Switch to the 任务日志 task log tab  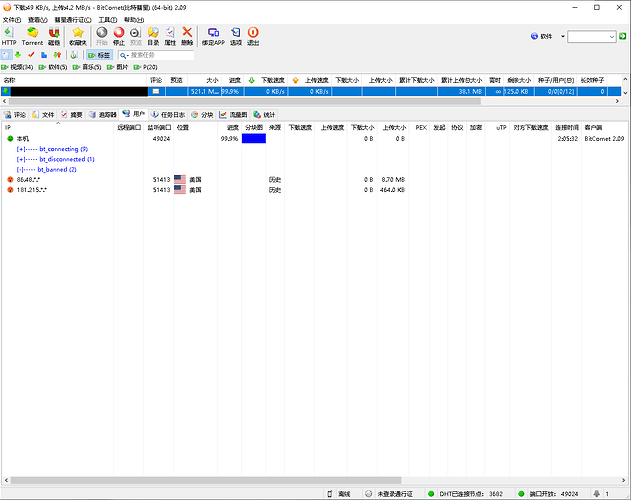(168, 115)
